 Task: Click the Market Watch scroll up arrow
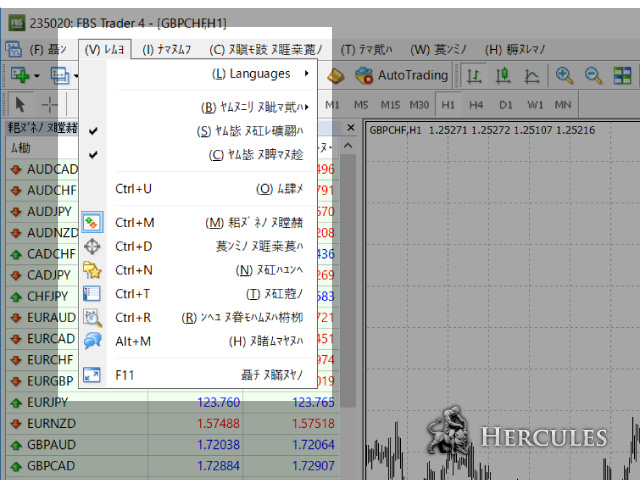[x=348, y=146]
